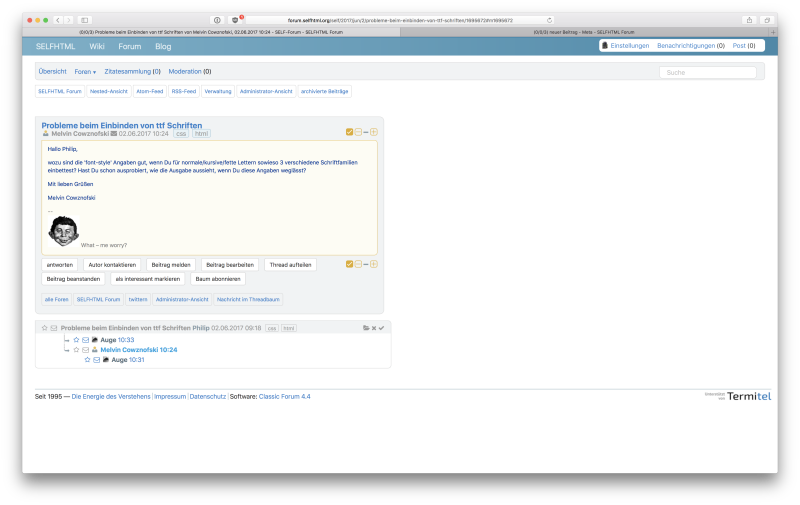Click the antworten button
Image resolution: width=800 pixels, height=505 pixels.
(60, 265)
